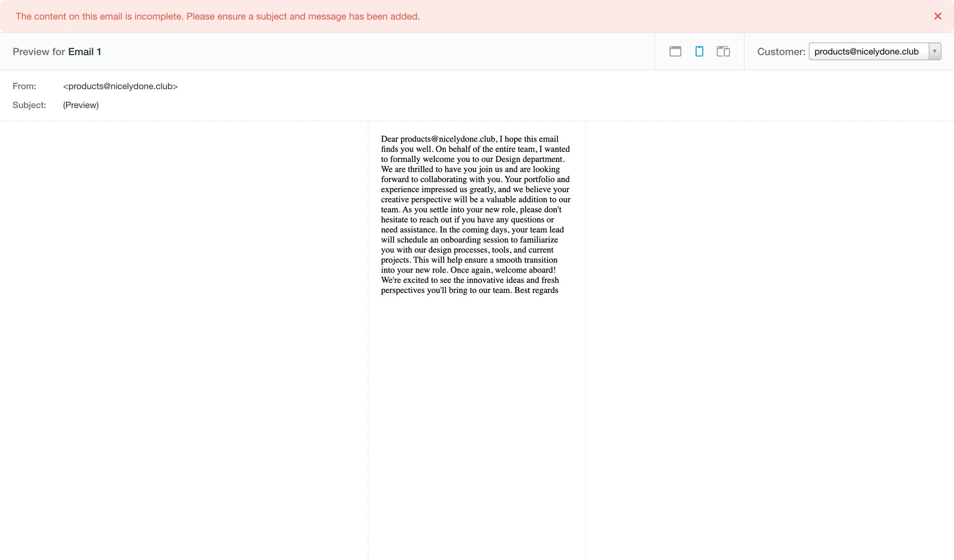Click the "Subject:" field label
Viewport: 954px width, 560px height.
point(29,105)
